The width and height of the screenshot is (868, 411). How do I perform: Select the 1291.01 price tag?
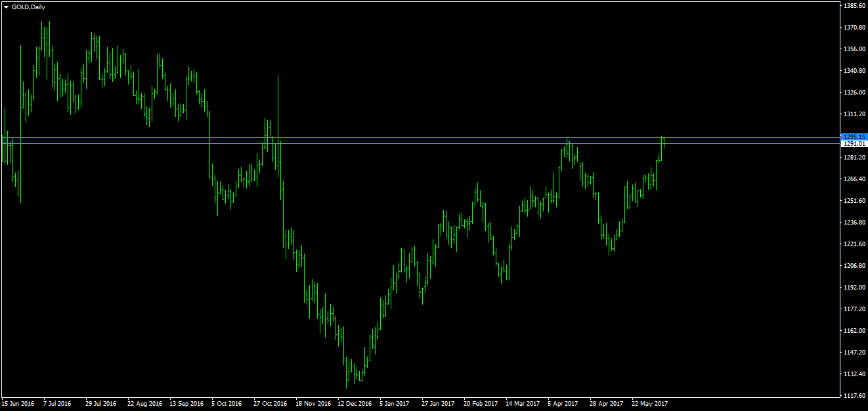[855, 143]
